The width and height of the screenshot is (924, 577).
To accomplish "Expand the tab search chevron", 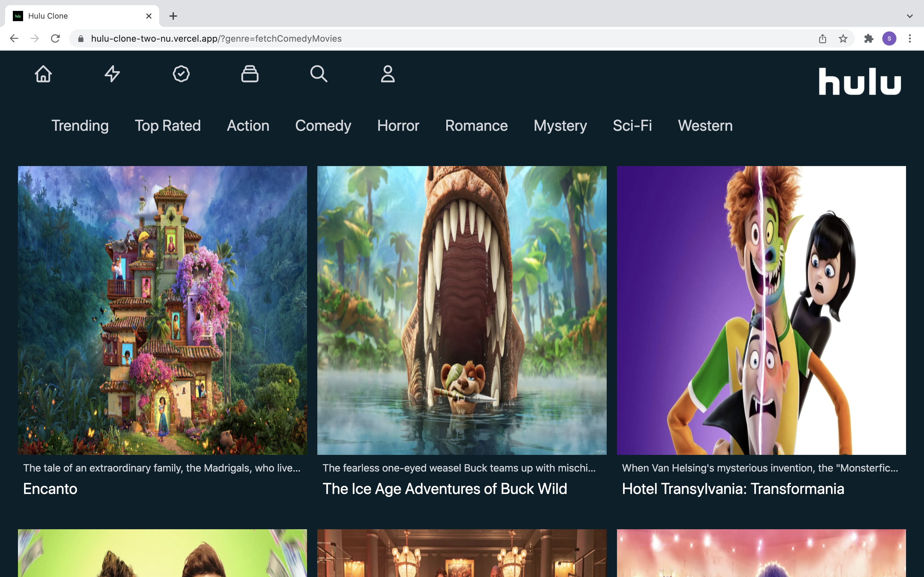I will click(x=910, y=16).
